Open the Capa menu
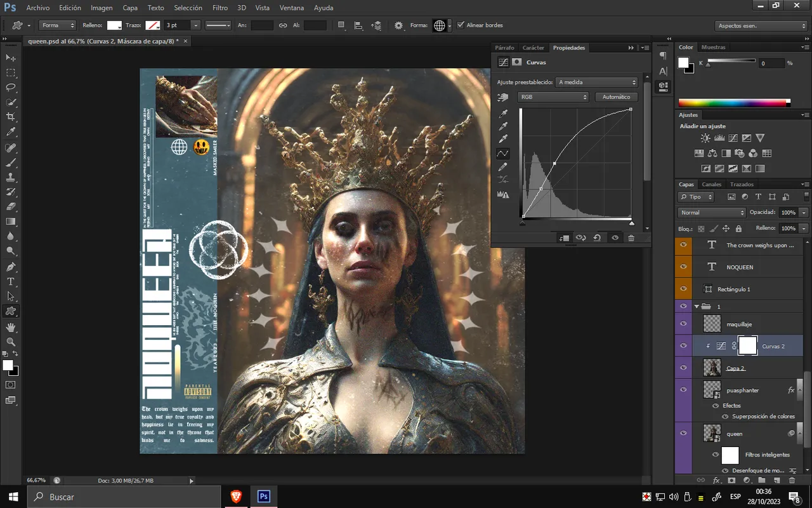This screenshot has height=508, width=812. click(x=130, y=8)
